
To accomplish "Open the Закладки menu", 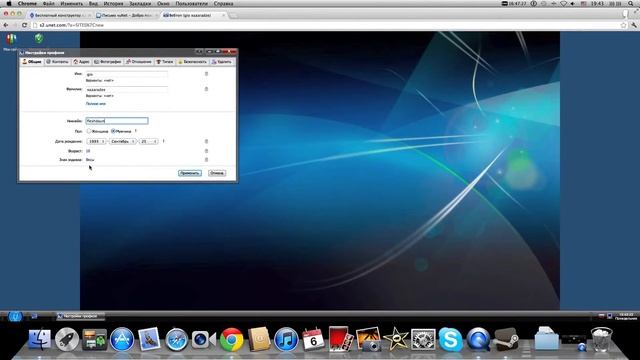I will (140, 3).
